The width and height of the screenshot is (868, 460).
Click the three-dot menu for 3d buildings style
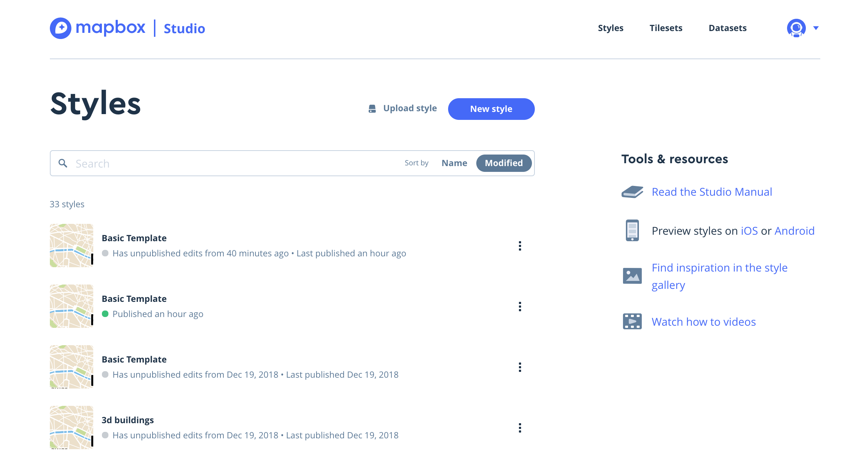pos(520,428)
